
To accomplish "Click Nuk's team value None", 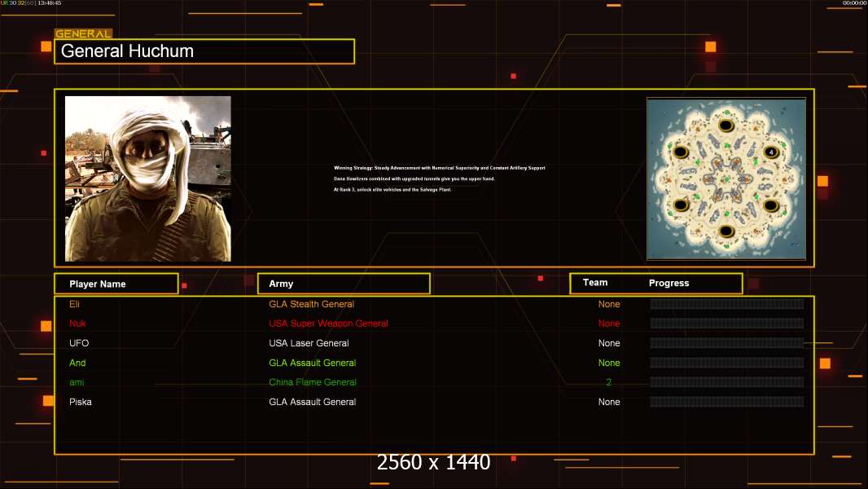I will point(609,324).
